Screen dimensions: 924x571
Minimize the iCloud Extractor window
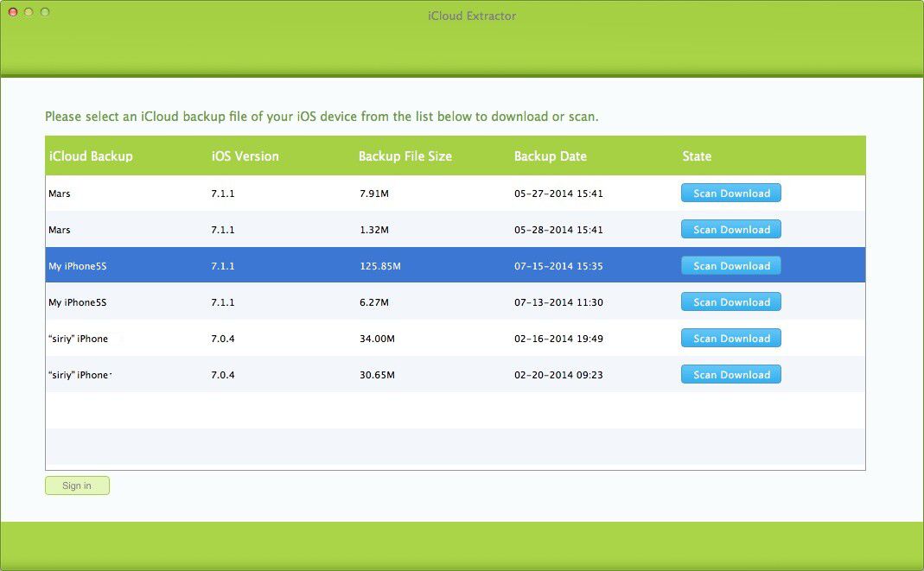29,12
